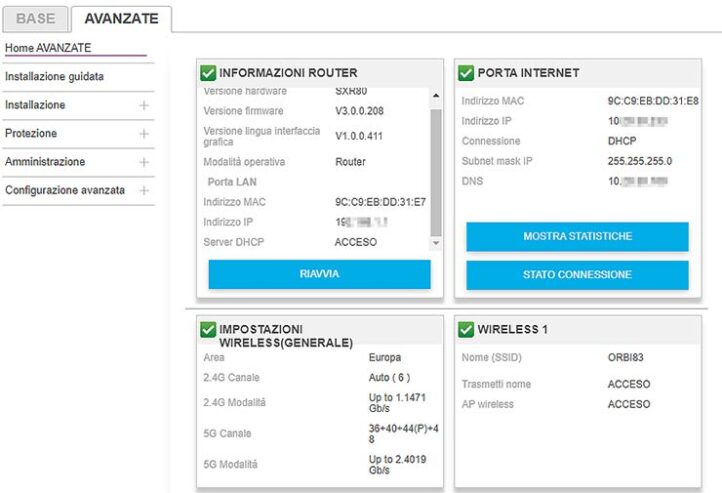The width and height of the screenshot is (722, 493).
Task: Click the INFORMAZIONI ROUTER panel title
Action: [288, 73]
